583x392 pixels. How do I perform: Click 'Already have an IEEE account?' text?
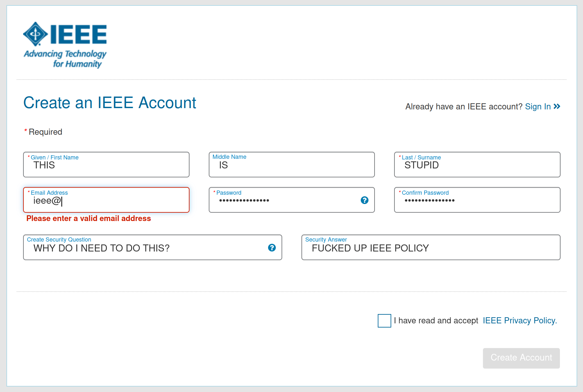point(464,107)
